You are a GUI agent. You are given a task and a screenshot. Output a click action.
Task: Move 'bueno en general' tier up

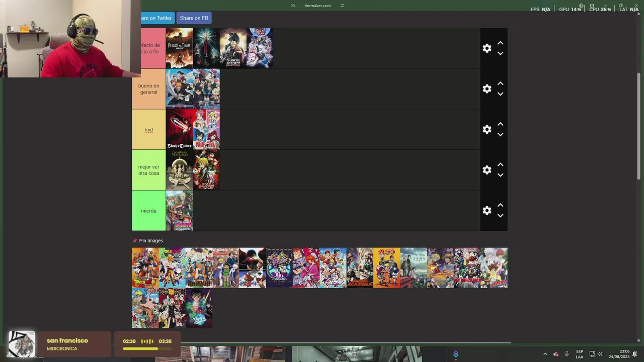click(x=500, y=84)
